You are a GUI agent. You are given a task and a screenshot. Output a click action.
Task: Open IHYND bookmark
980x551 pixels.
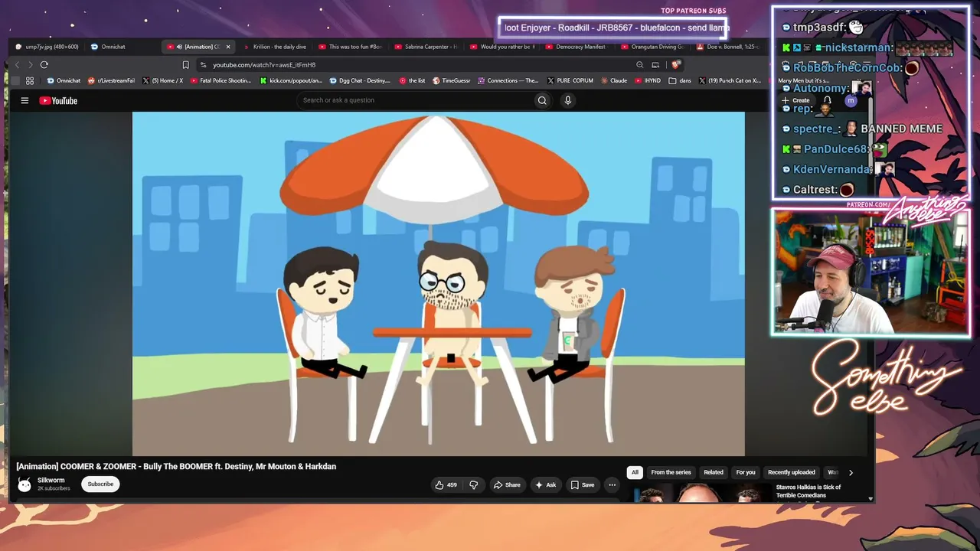click(648, 80)
